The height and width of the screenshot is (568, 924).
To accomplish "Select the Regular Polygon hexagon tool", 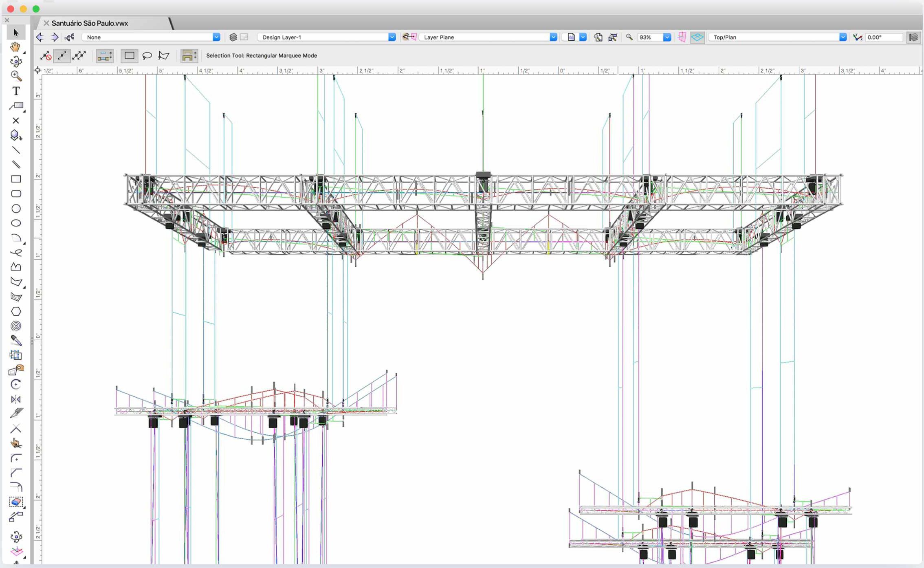I will [x=16, y=311].
